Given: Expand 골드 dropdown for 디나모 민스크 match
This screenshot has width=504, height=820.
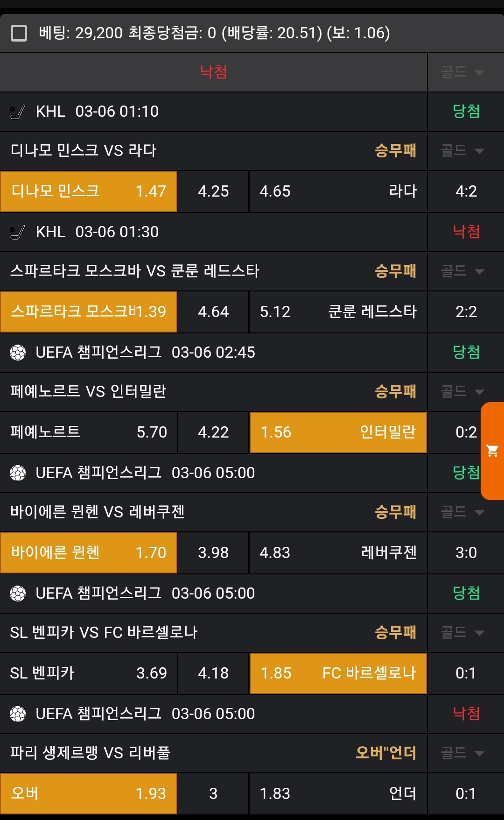Looking at the screenshot, I should (x=462, y=151).
